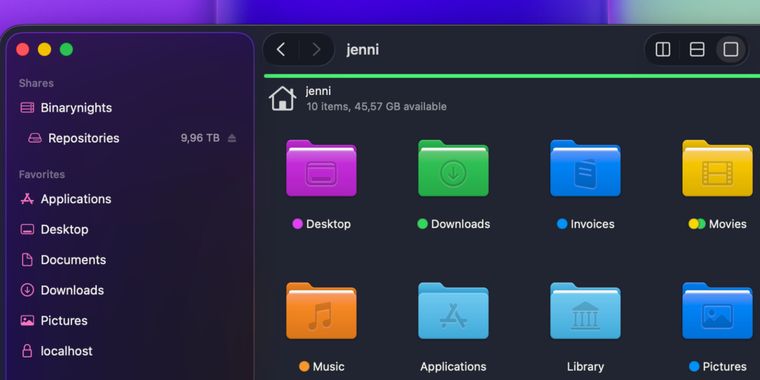Image resolution: width=760 pixels, height=380 pixels.
Task: Click the Library folder label
Action: tap(586, 366)
